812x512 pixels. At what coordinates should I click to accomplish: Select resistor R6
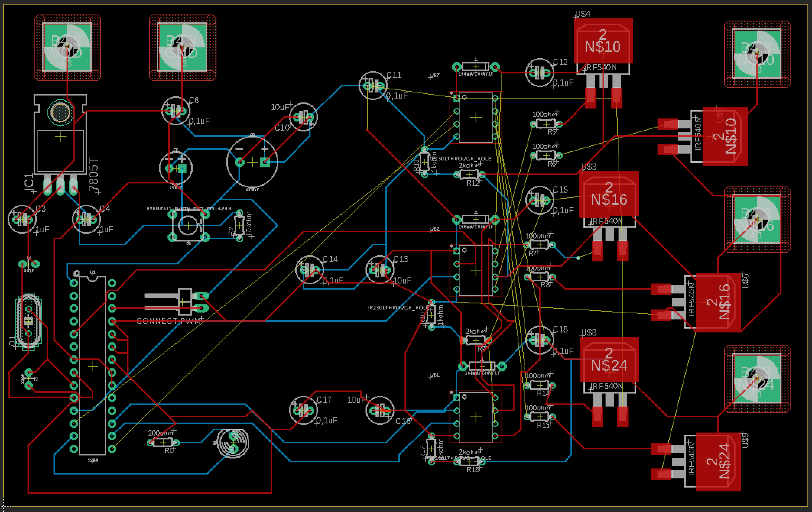546,156
